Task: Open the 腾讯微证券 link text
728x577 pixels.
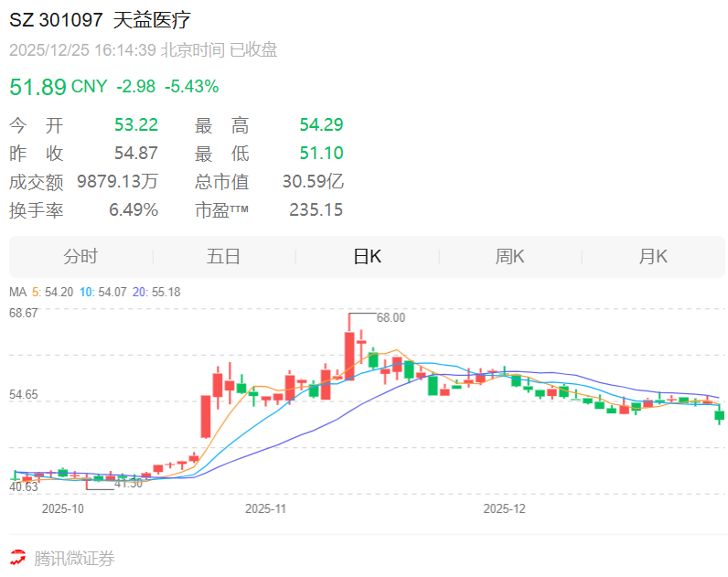Action: (74, 559)
